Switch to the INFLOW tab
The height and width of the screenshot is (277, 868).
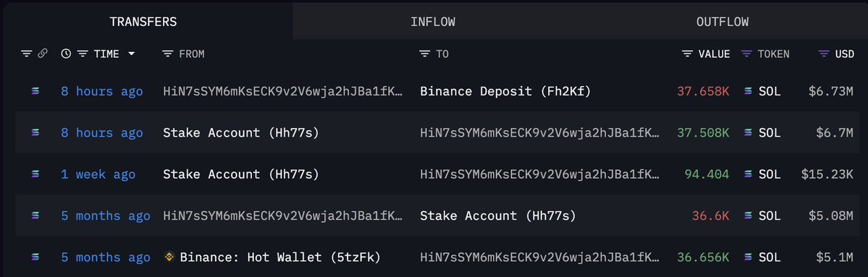[433, 22]
